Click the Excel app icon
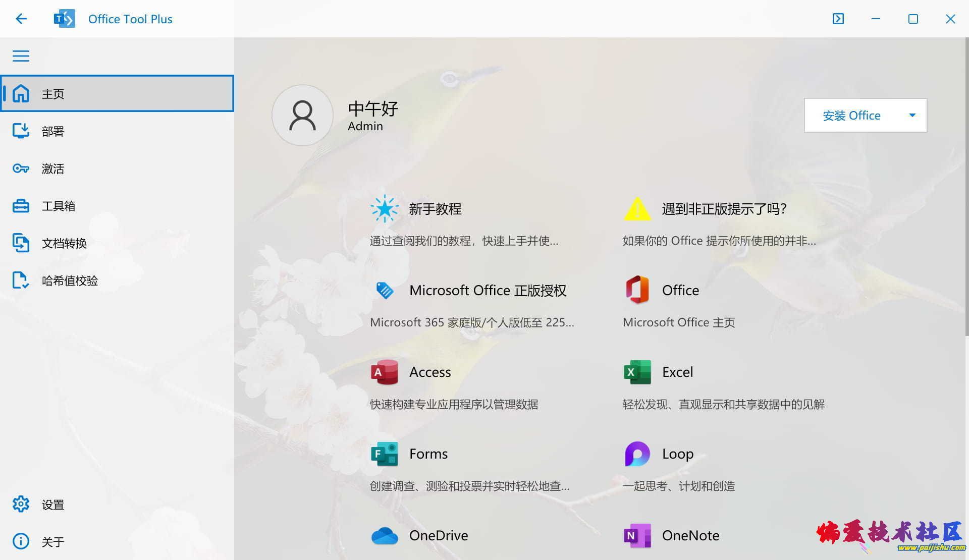Screen dimensions: 969x560 coord(637,372)
